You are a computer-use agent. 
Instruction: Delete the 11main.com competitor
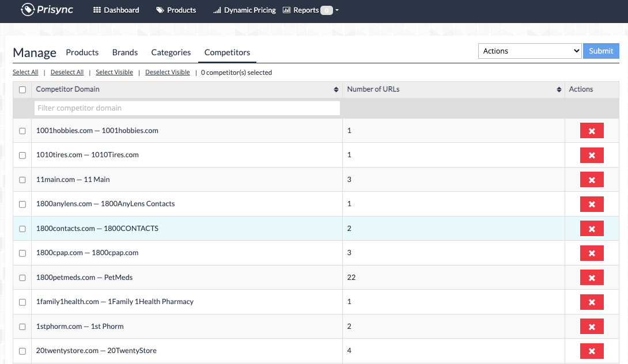point(592,180)
